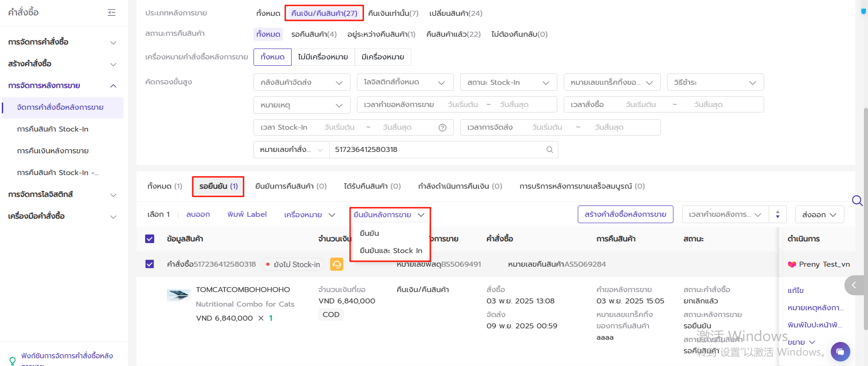Screen dimensions: 868x366
Task: Click the sort order stepper arrows
Action: [x=777, y=215]
